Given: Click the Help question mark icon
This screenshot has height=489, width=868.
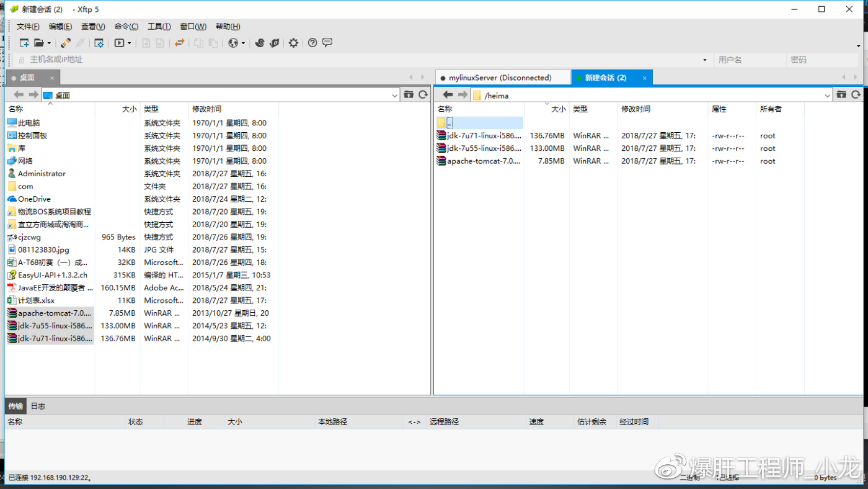Looking at the screenshot, I should coord(312,43).
